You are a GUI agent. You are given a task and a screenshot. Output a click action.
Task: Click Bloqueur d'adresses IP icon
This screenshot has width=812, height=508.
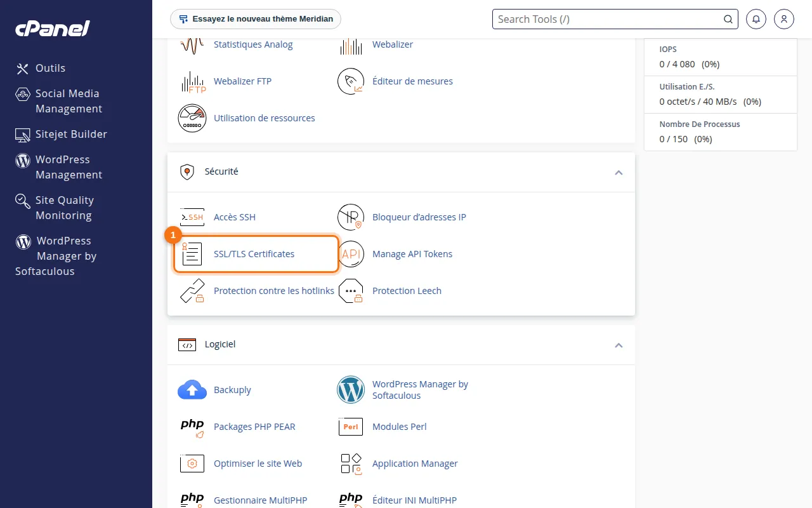[x=351, y=217]
